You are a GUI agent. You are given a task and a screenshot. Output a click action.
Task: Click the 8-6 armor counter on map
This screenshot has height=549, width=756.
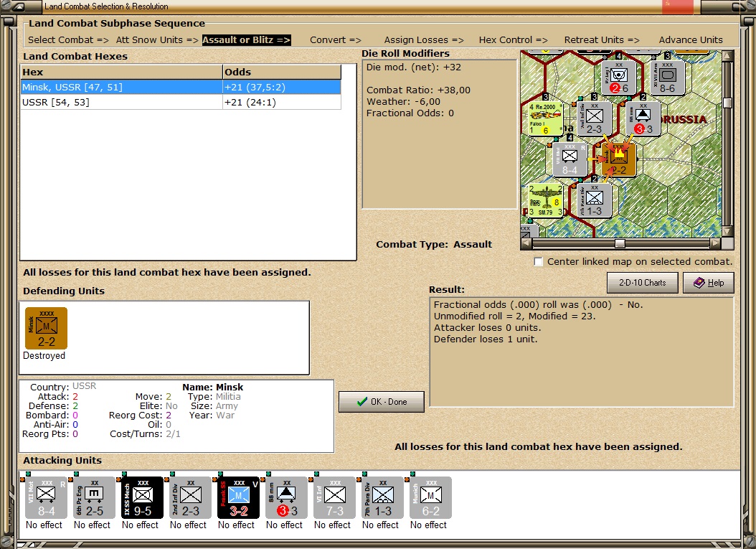tap(667, 78)
